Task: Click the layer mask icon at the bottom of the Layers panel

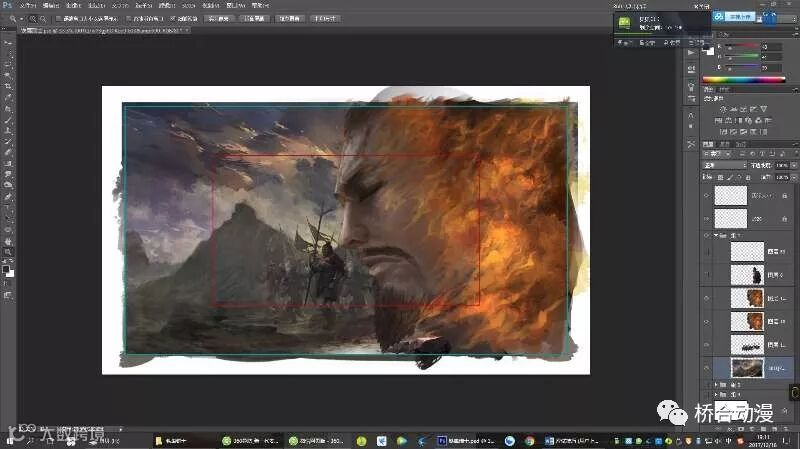Action: (741, 429)
